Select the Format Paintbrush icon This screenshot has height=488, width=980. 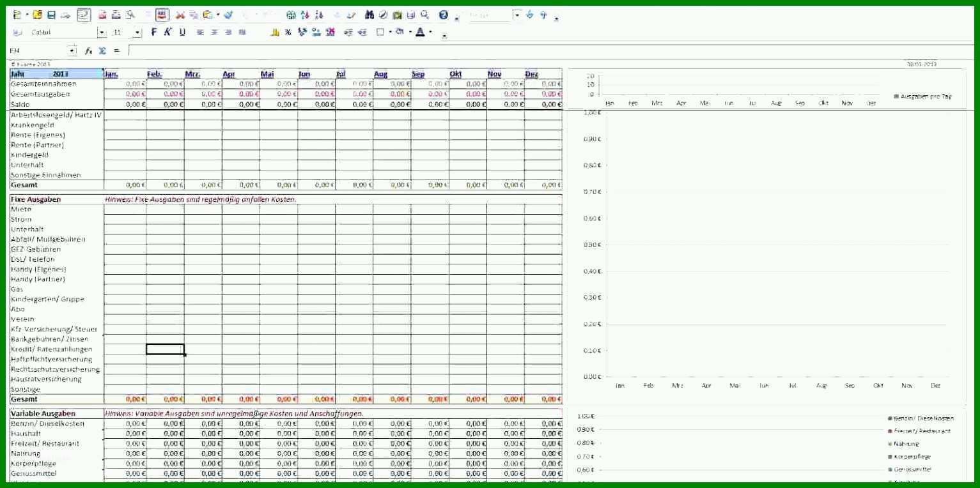(x=228, y=15)
